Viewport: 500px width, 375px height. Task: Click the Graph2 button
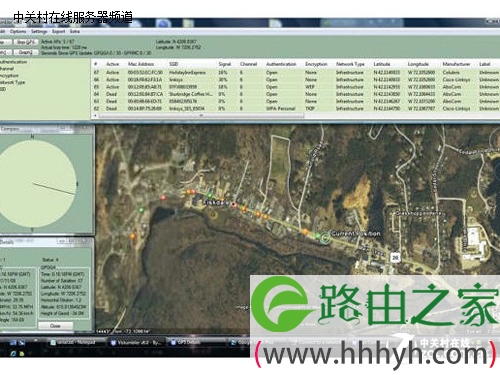[x=26, y=52]
